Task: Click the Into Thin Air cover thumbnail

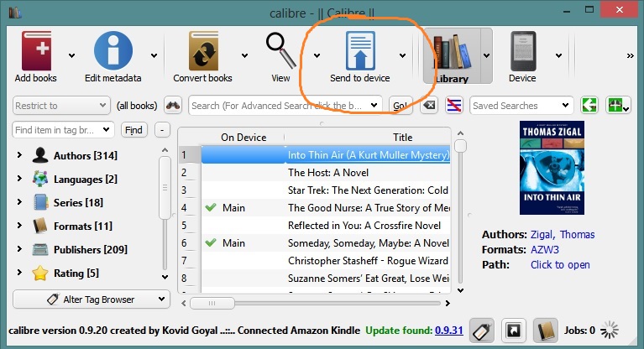Action: tap(552, 168)
